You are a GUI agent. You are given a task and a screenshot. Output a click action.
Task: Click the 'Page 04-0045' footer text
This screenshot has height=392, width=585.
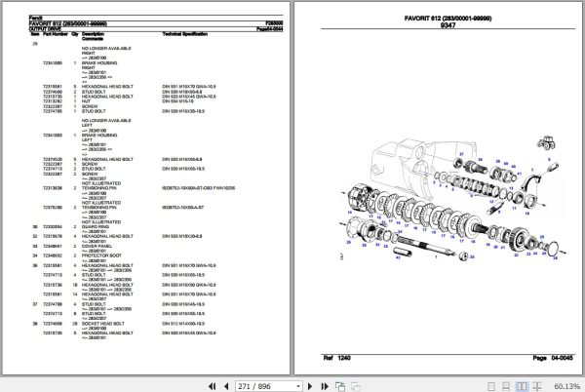pos(553,358)
